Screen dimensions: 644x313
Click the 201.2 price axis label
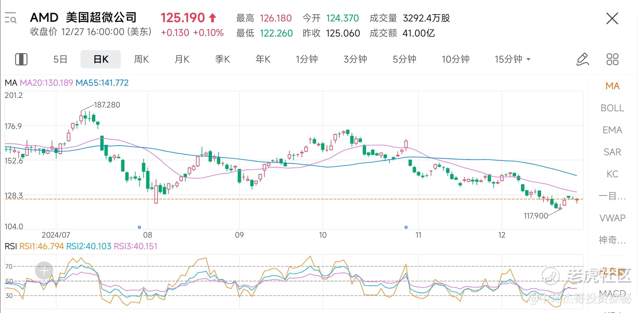pyautogui.click(x=14, y=95)
